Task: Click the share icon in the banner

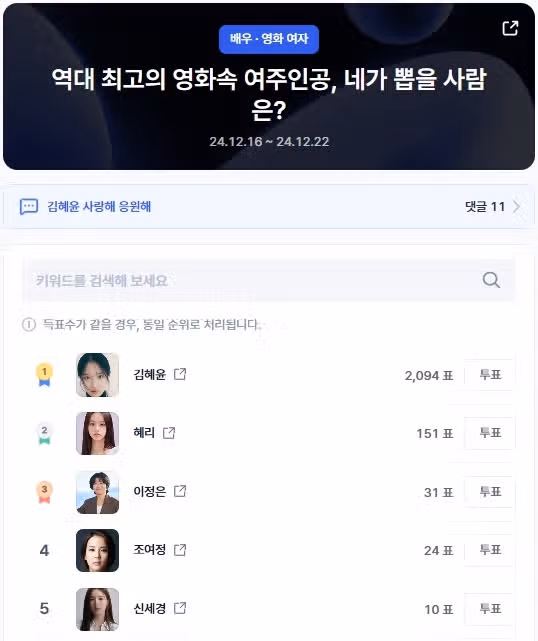Action: point(510,28)
